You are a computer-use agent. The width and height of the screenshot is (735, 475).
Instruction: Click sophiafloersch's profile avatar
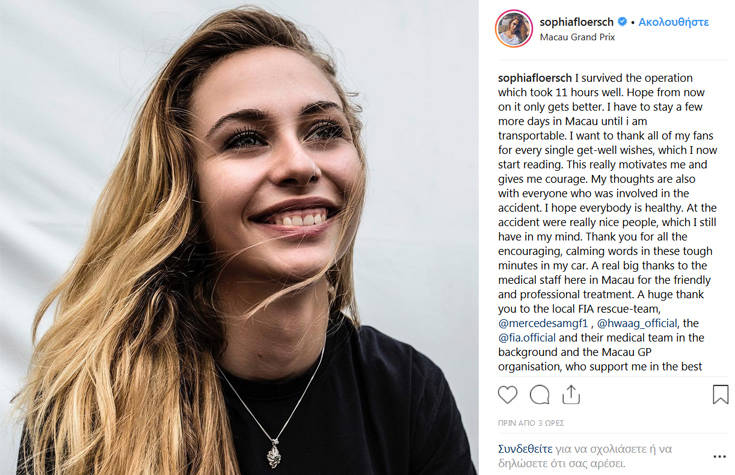513,28
